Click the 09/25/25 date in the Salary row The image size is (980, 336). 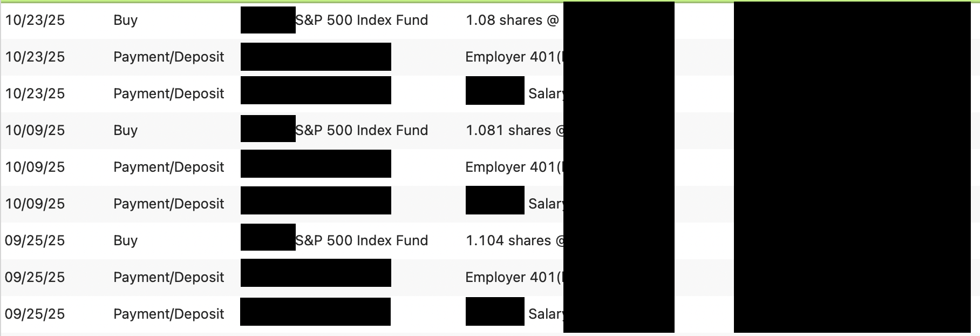click(35, 314)
